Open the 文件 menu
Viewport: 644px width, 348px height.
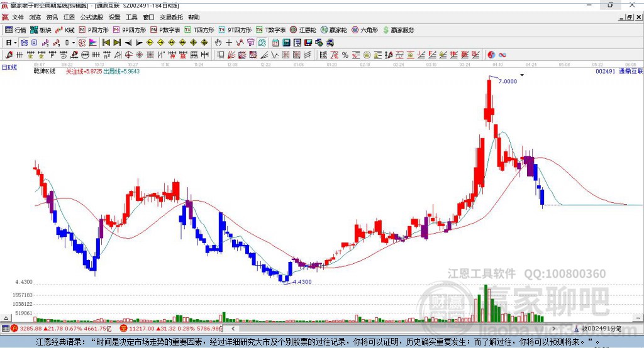(18, 17)
